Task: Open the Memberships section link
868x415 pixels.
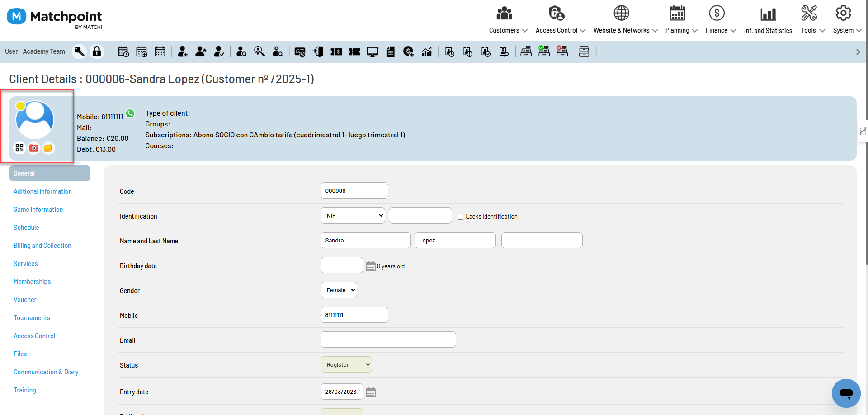Action: click(x=32, y=282)
